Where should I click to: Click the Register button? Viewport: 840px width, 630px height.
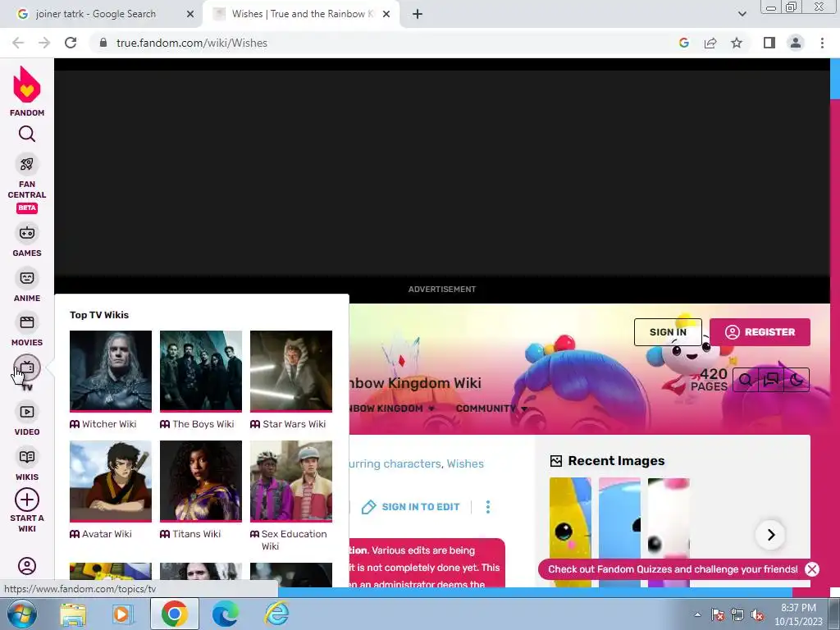coord(760,332)
